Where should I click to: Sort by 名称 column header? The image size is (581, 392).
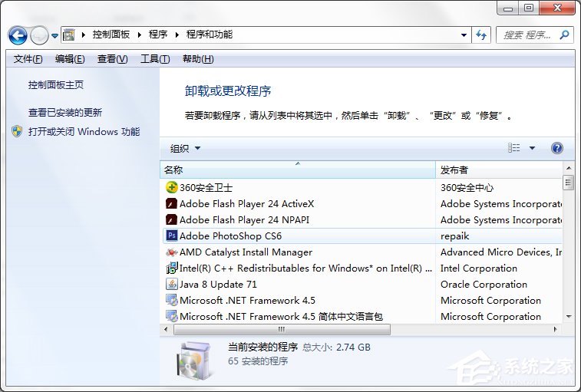[298, 170]
